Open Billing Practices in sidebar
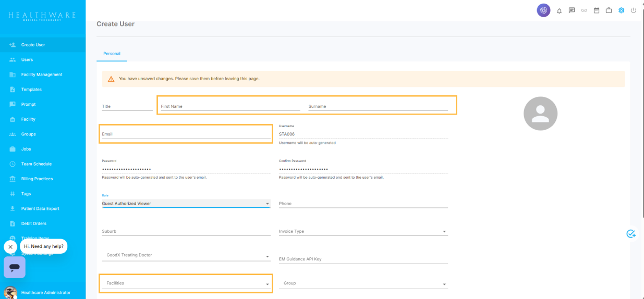This screenshot has height=299, width=644. pos(37,179)
